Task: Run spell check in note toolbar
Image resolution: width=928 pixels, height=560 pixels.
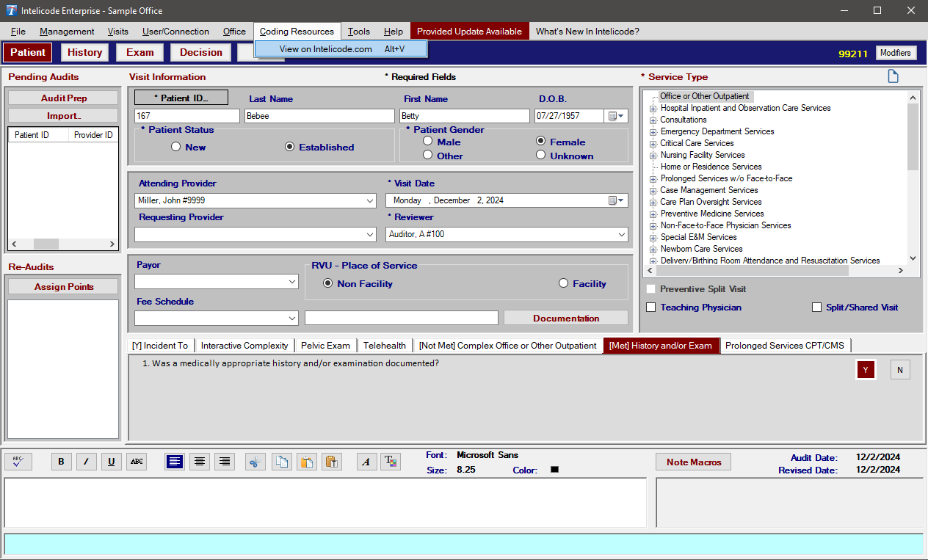Action: click(18, 462)
